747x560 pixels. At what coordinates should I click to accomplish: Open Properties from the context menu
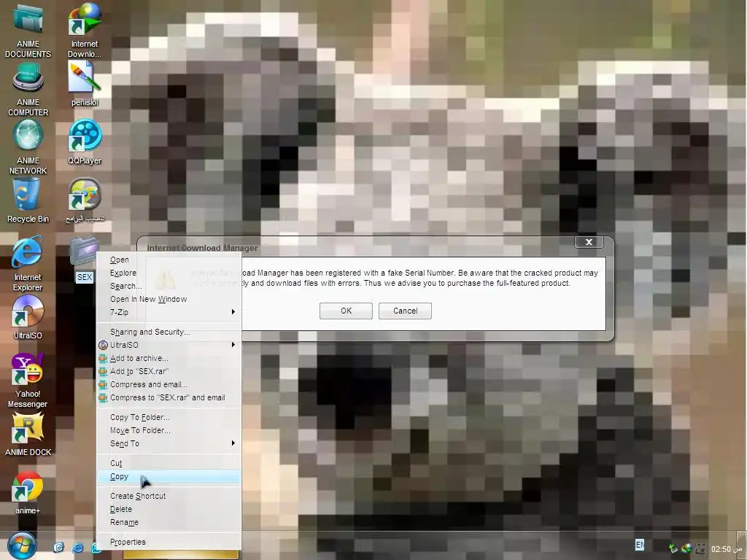point(169,542)
